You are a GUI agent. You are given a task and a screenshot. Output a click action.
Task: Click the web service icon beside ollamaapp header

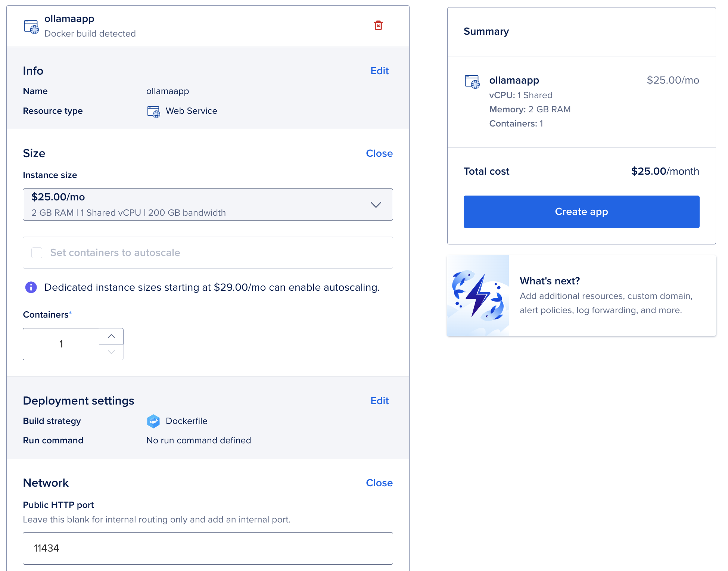click(31, 27)
